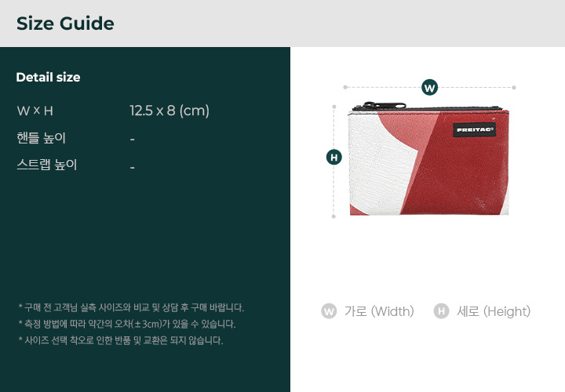Click the FREITAG logo label on pouch

474,130
